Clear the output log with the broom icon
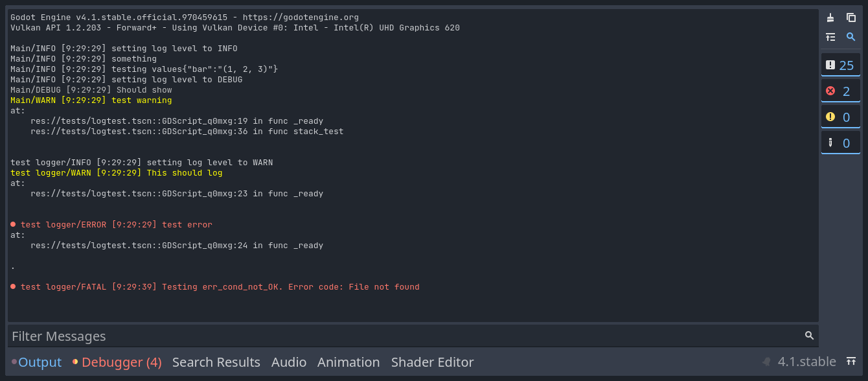 point(830,18)
